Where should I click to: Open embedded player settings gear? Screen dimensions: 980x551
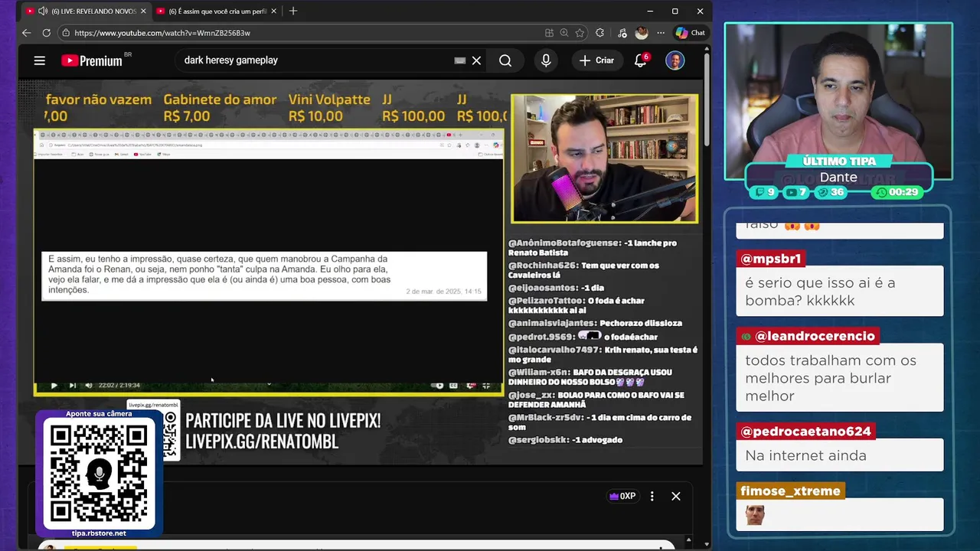click(x=470, y=386)
